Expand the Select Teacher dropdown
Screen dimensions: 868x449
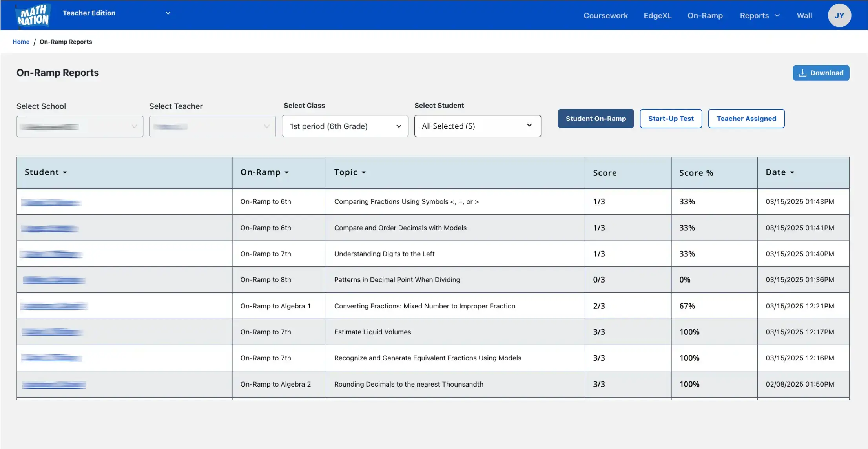(x=212, y=126)
